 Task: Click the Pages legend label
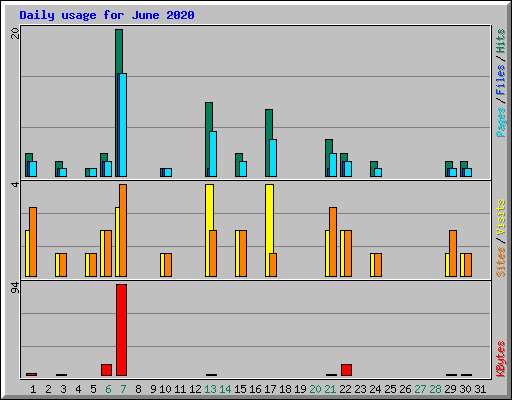[501, 122]
